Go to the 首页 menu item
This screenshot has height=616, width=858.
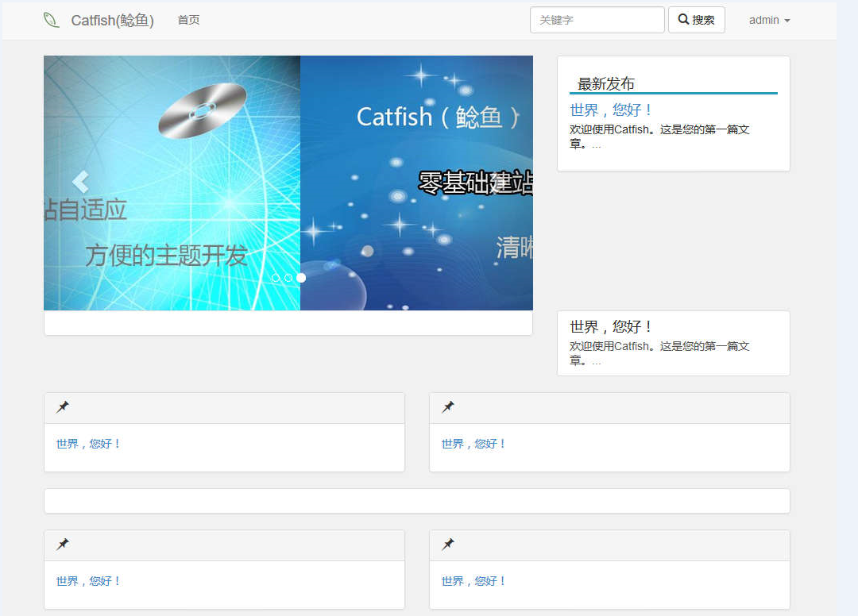point(188,20)
